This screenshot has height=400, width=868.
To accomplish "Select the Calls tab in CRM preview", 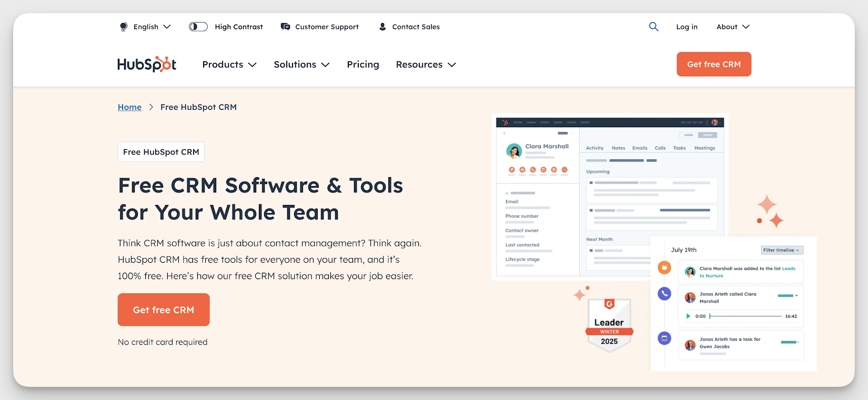I will [x=660, y=148].
